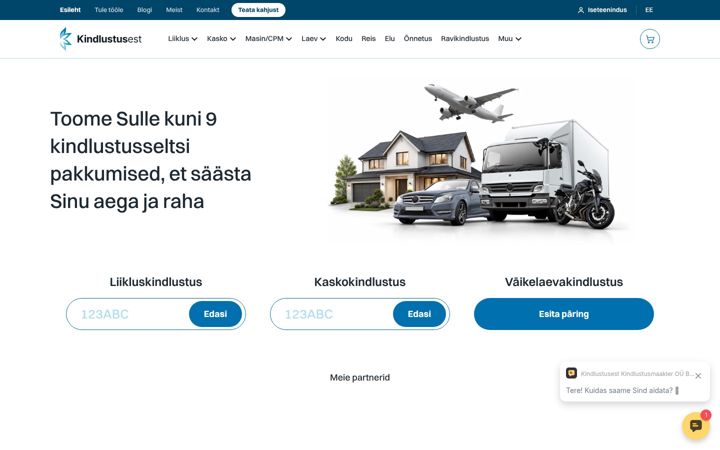This screenshot has width=720, height=450.
Task: Open the Ravikindlustus menu item
Action: [465, 39]
